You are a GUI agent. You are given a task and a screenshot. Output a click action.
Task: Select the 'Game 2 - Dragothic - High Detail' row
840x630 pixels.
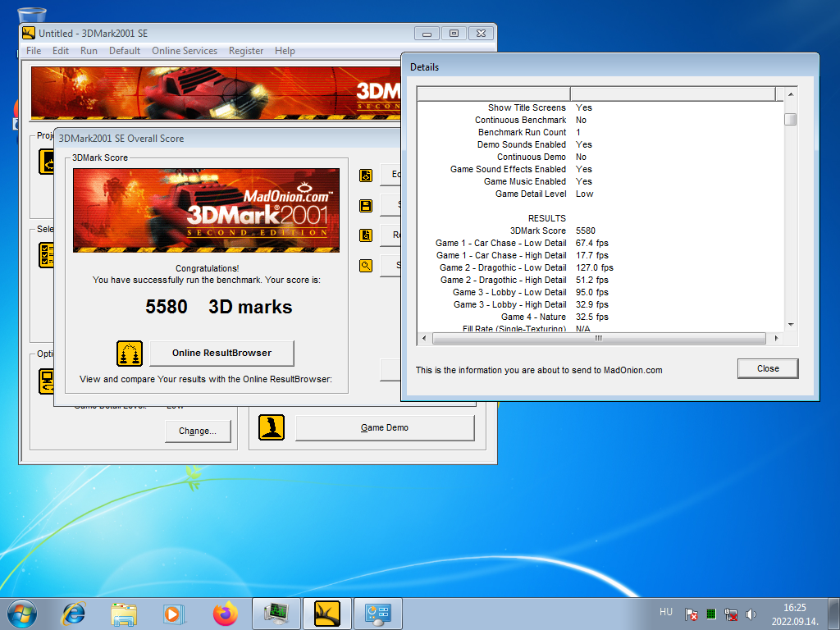click(x=600, y=281)
